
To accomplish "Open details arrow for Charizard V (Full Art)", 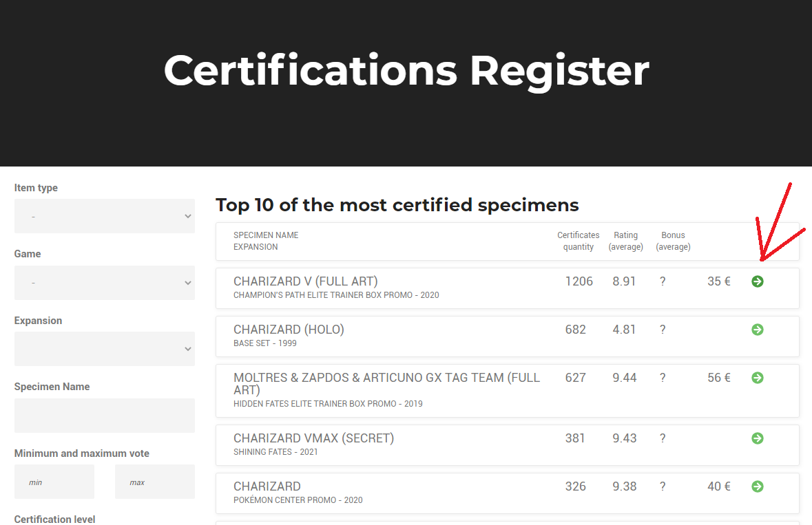I will [x=757, y=281].
